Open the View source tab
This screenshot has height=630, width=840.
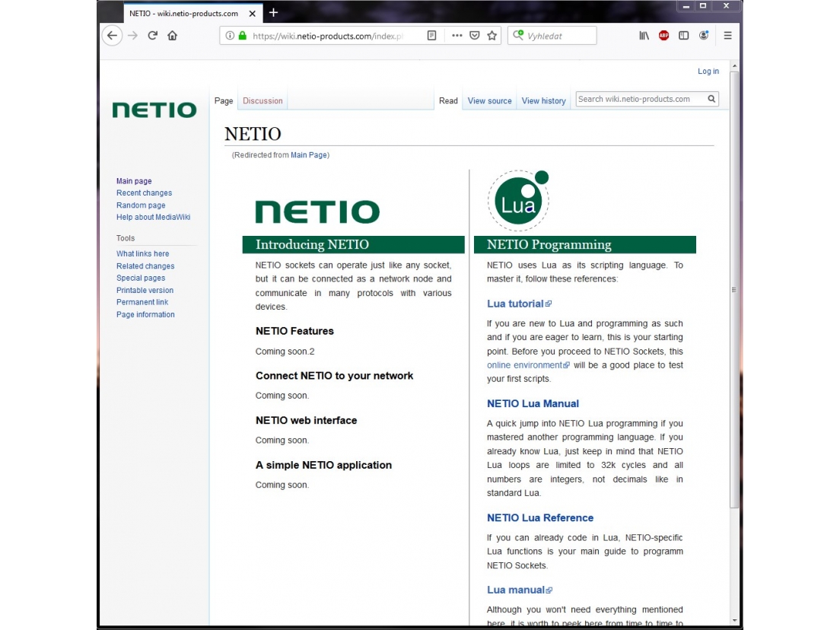[490, 100]
